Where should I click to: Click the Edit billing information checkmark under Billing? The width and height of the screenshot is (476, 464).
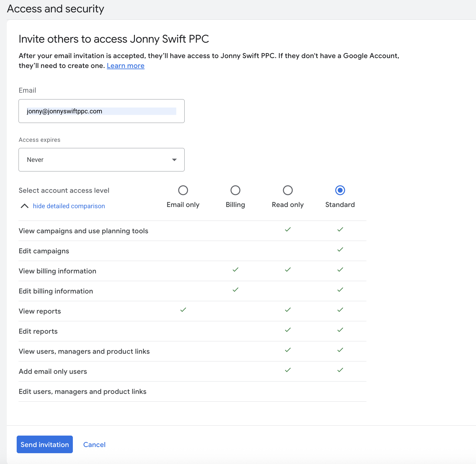pos(235,290)
